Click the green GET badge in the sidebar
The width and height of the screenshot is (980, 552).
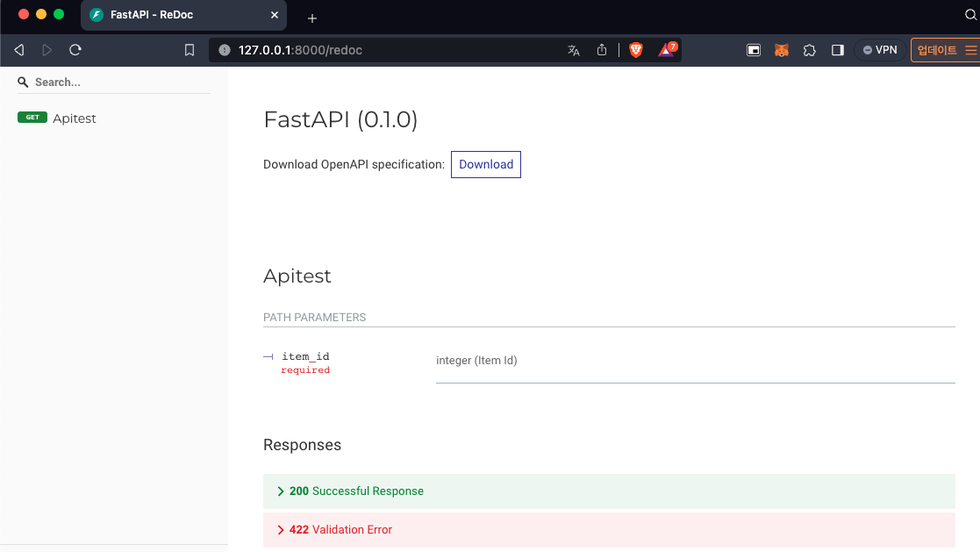pos(32,118)
